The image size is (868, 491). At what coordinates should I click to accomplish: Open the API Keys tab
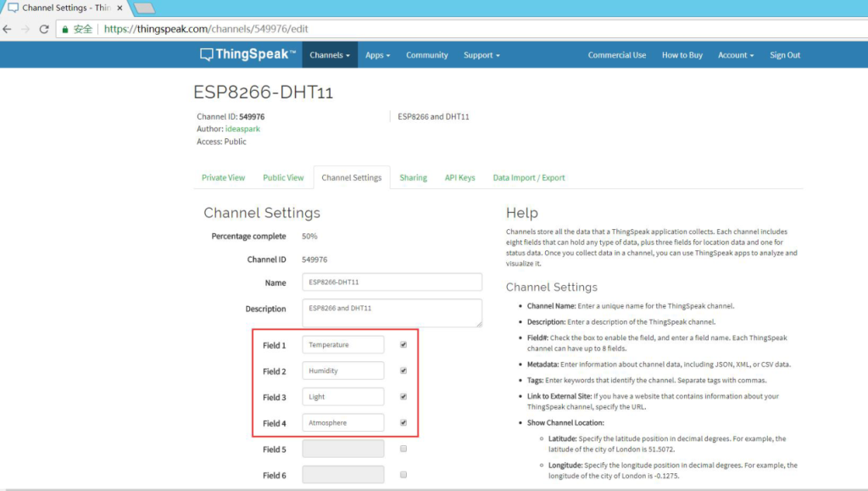click(460, 178)
